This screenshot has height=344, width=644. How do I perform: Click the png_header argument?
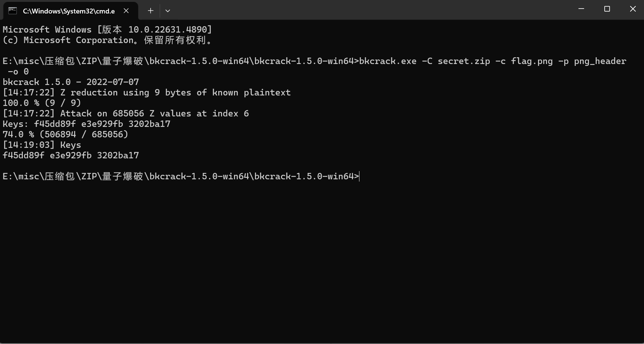tap(600, 61)
